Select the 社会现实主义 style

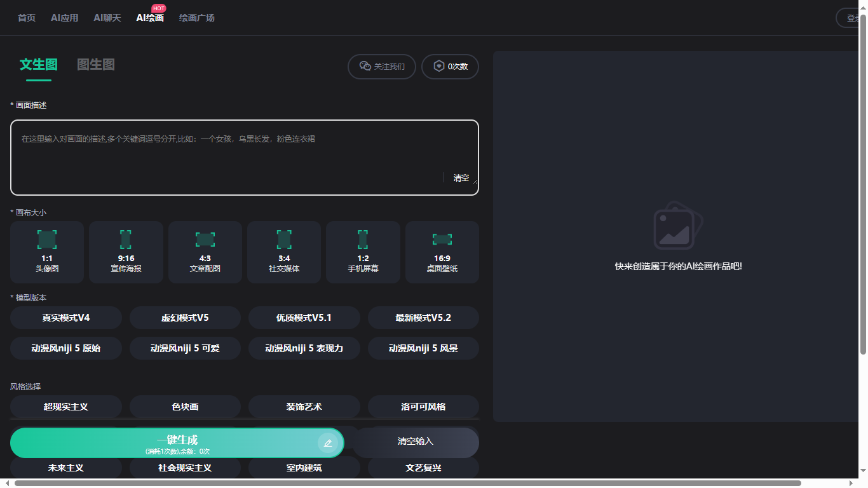pos(185,468)
